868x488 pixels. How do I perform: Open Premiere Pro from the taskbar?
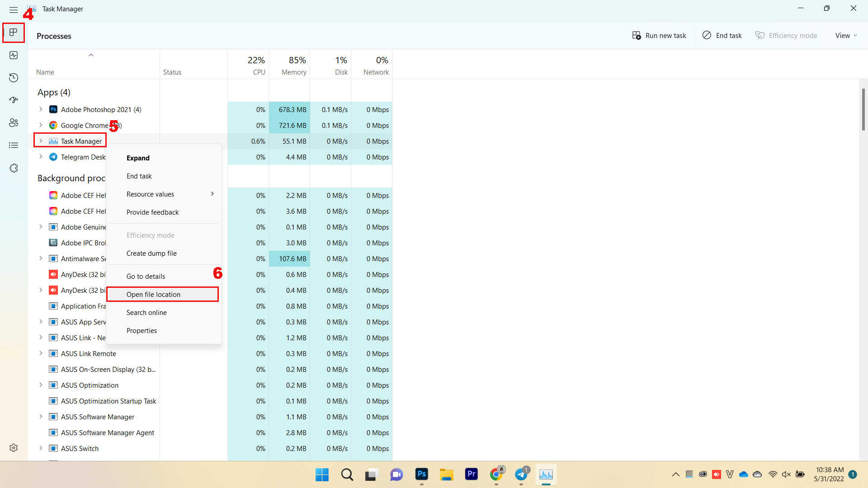[471, 474]
